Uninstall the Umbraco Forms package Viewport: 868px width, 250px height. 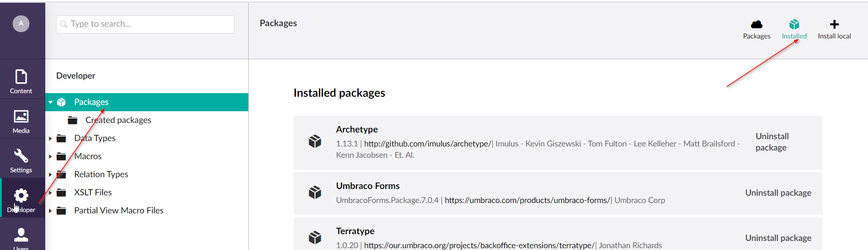point(778,193)
